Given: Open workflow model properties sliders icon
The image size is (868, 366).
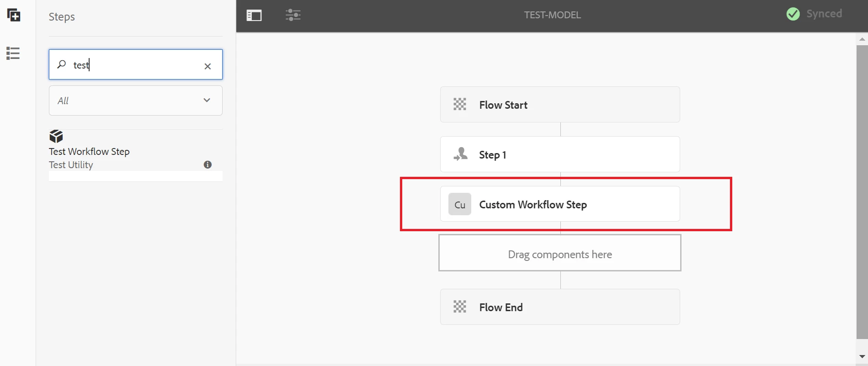Looking at the screenshot, I should [x=293, y=15].
